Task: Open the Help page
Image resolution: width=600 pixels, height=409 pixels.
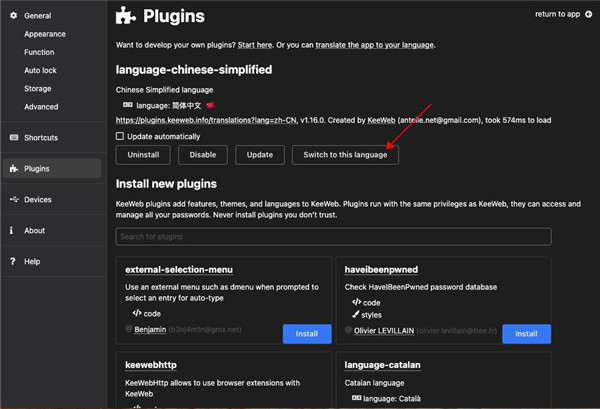Action: 32,262
